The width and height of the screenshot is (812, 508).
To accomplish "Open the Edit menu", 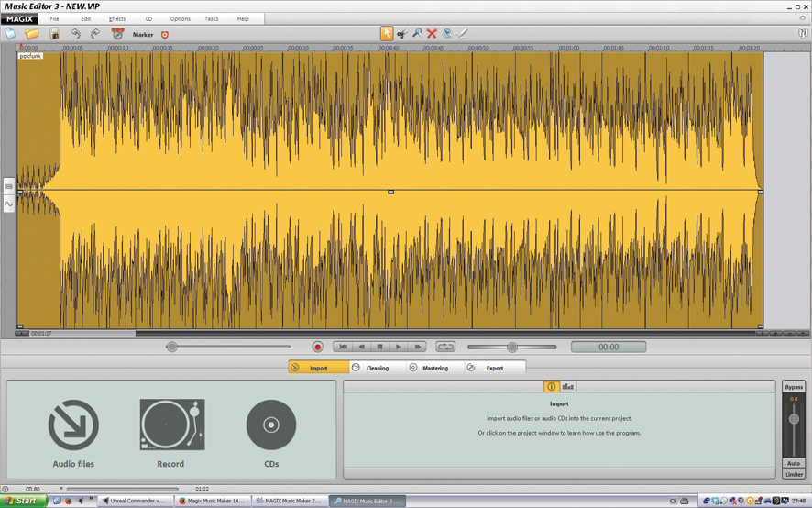I will 86,18.
